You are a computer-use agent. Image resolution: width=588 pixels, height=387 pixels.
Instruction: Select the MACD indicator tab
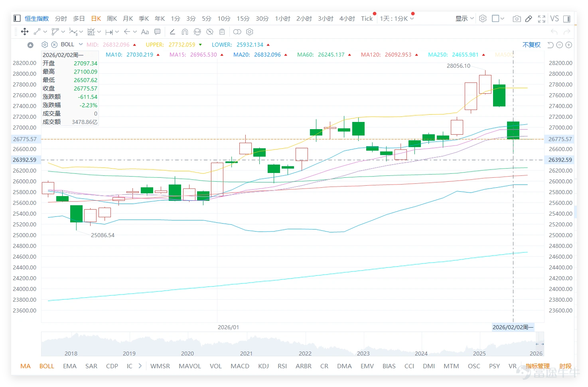(x=240, y=366)
